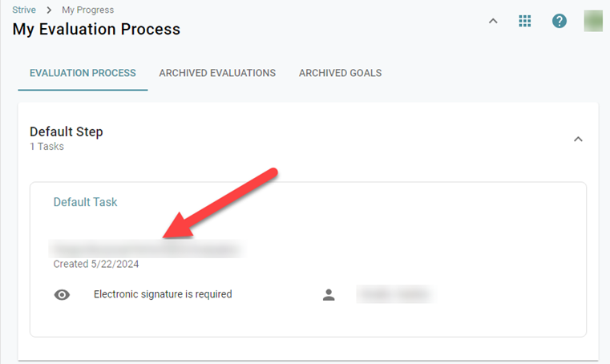Click the My Evaluation Process title
Viewport: 610px width, 364px height.
(x=96, y=30)
